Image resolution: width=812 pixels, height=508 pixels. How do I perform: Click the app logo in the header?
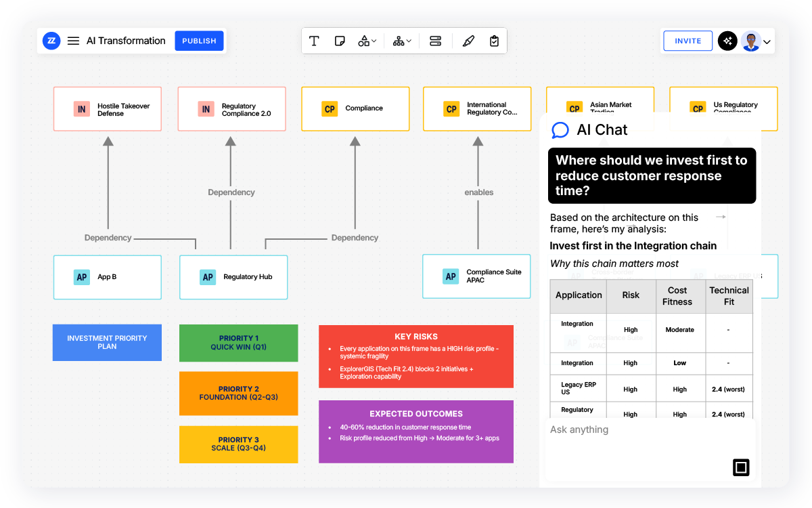tap(51, 41)
